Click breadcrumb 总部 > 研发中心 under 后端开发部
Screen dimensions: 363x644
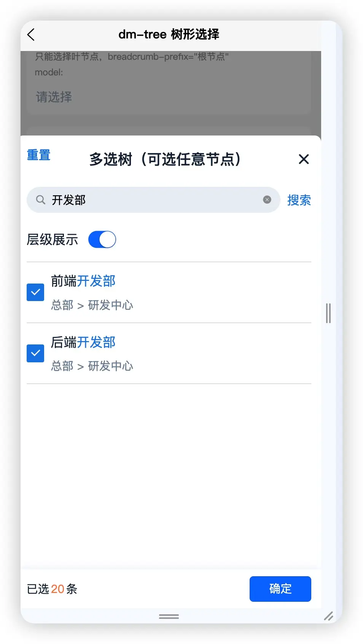click(92, 366)
